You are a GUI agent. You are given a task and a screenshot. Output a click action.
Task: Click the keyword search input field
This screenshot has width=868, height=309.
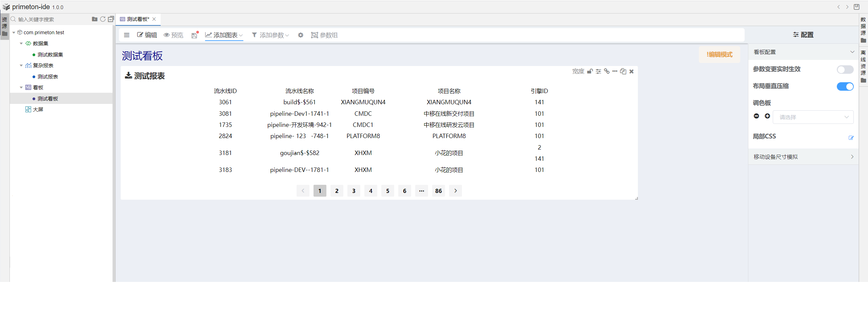pyautogui.click(x=51, y=20)
